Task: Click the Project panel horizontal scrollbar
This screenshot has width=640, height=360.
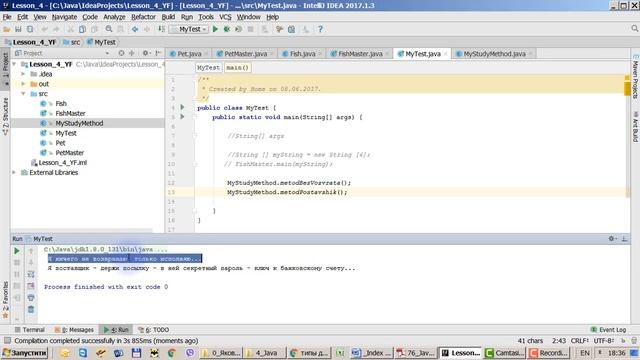Action: [x=82, y=230]
